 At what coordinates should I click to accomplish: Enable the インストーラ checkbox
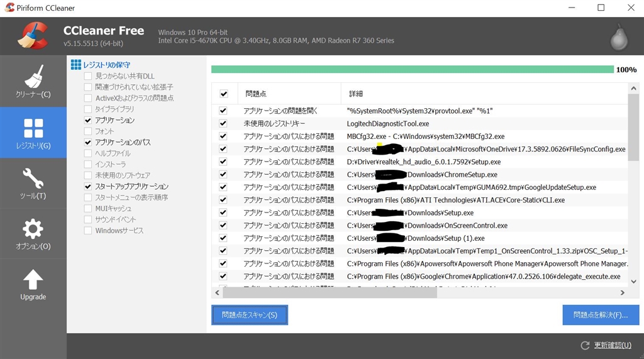[88, 164]
